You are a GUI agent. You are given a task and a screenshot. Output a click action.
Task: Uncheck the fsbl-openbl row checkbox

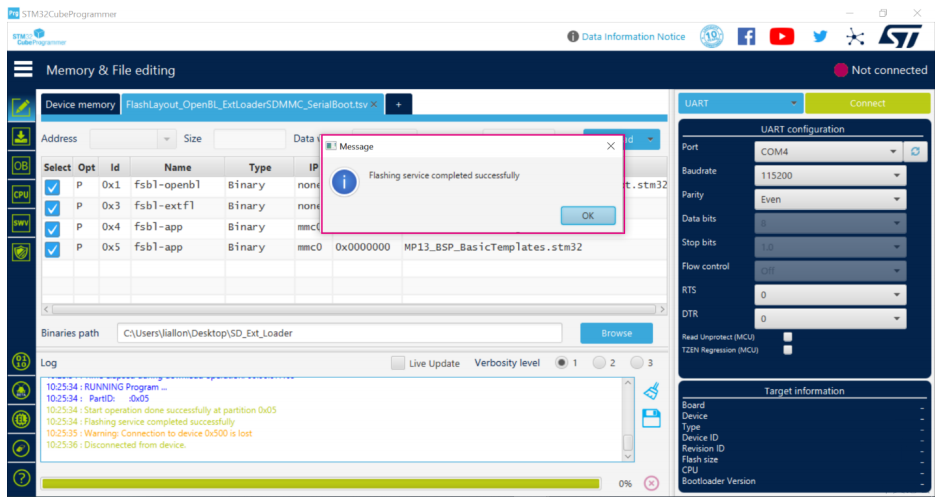tap(53, 187)
